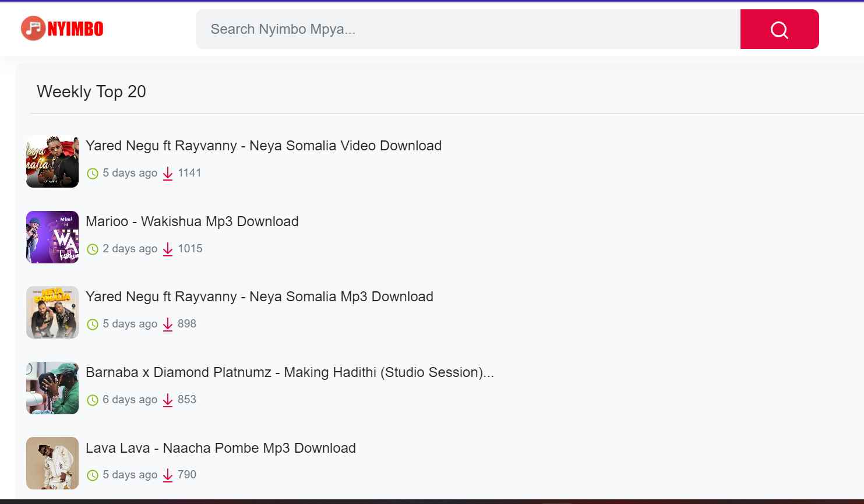Image resolution: width=864 pixels, height=504 pixels.
Task: Click clock icon beside 2 days ago
Action: point(93,249)
